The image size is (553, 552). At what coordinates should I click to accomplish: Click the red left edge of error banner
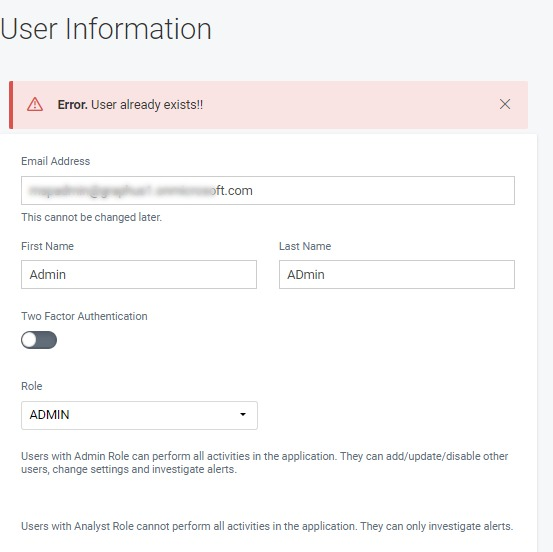coord(11,105)
